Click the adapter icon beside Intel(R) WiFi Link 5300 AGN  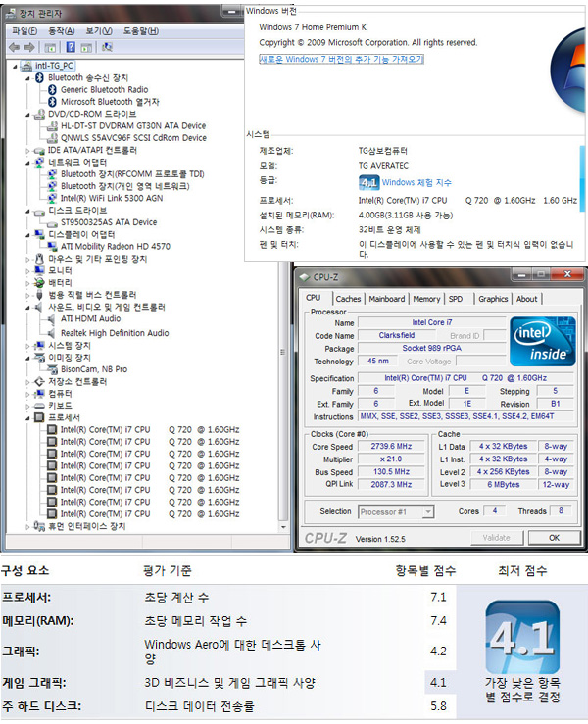point(53,198)
